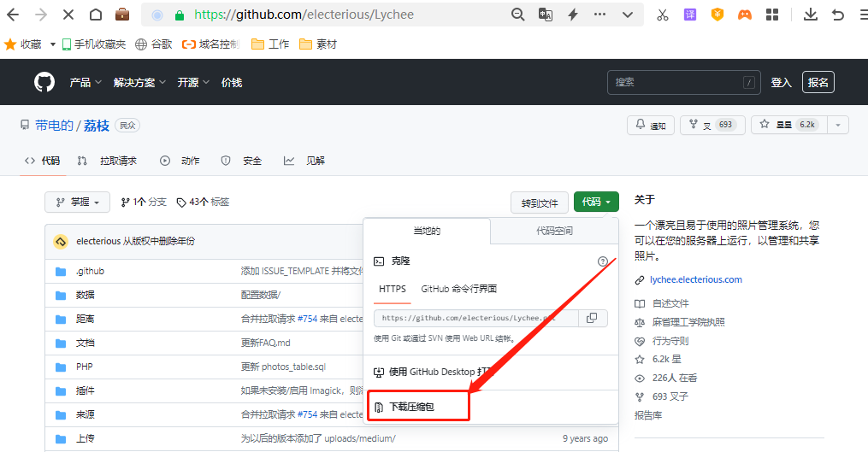Click the undo restore-tab icon
868x452 pixels.
[x=838, y=15]
